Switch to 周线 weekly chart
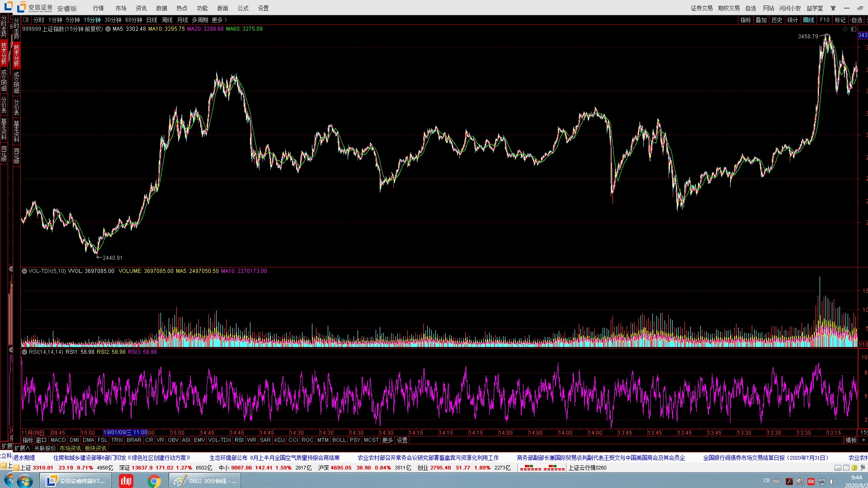868x488 pixels. click(167, 20)
